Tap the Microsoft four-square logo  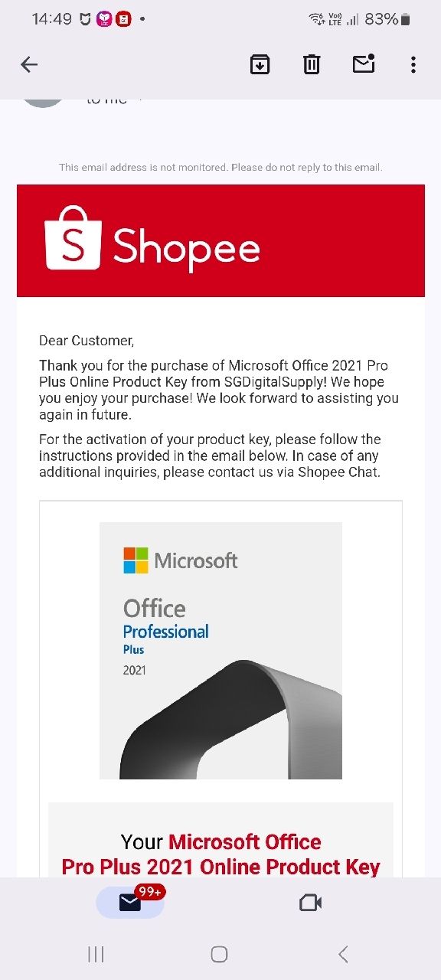coord(136,560)
